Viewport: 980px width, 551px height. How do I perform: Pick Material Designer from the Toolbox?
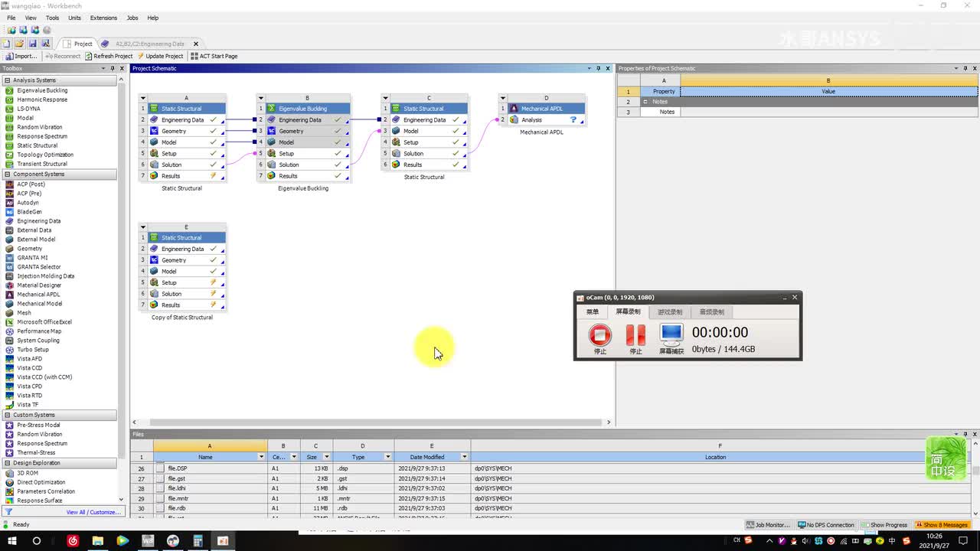[39, 285]
